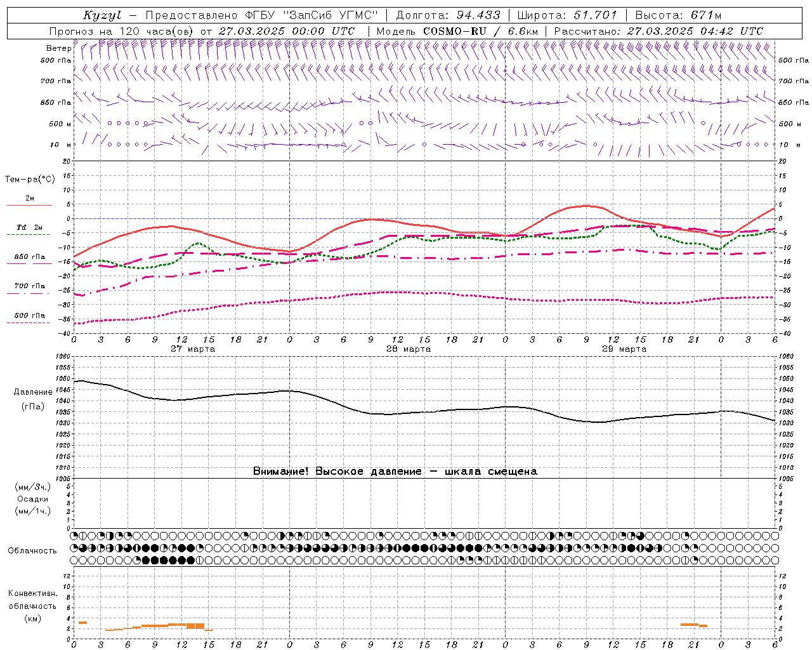Click the Давление panel label
This screenshot has width=812, height=650.
(33, 392)
